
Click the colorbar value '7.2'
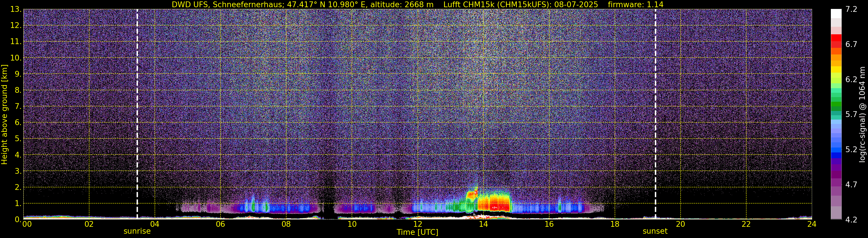click(x=851, y=10)
